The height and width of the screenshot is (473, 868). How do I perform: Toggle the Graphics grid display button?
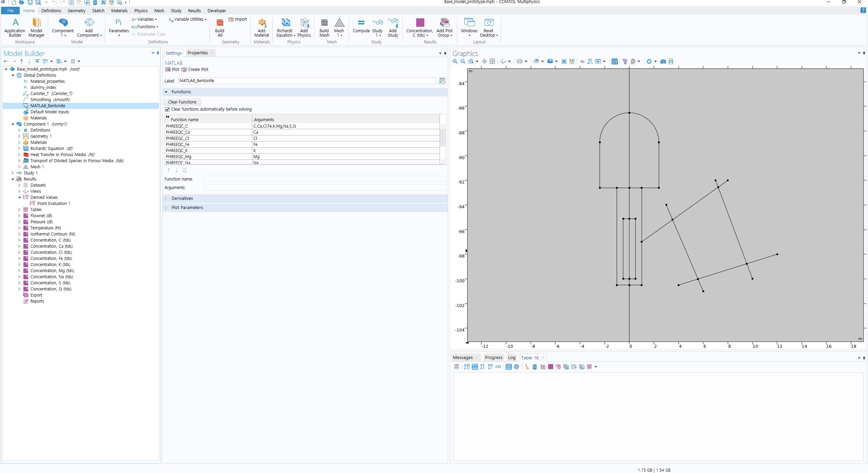pyautogui.click(x=614, y=61)
